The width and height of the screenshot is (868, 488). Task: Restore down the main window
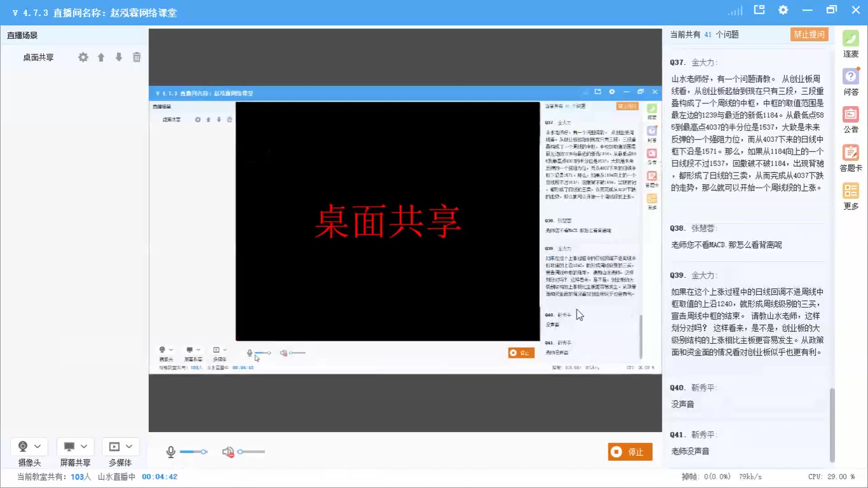pos(831,10)
